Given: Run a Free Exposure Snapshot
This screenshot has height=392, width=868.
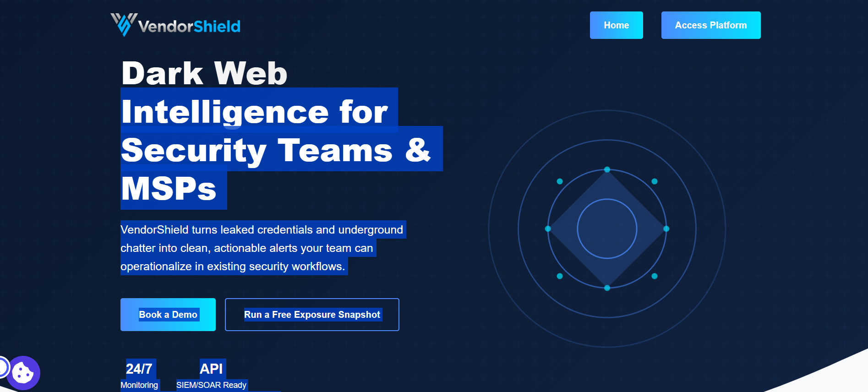Looking at the screenshot, I should tap(312, 315).
